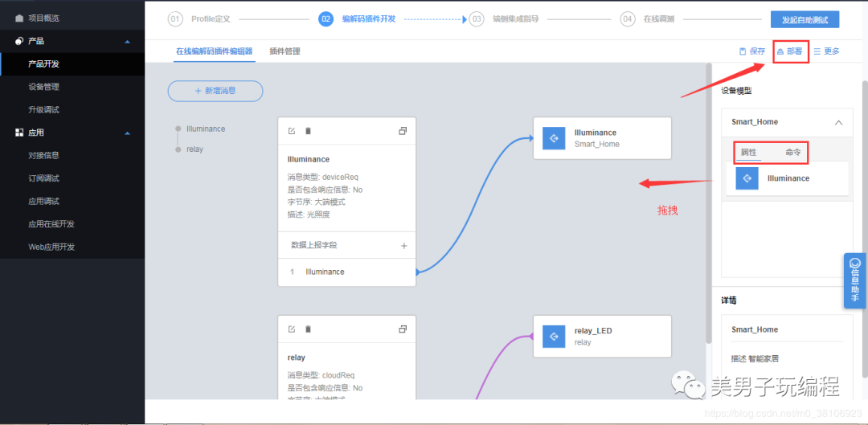
Task: Click Smart_Home title in 详情 panel
Action: point(755,330)
